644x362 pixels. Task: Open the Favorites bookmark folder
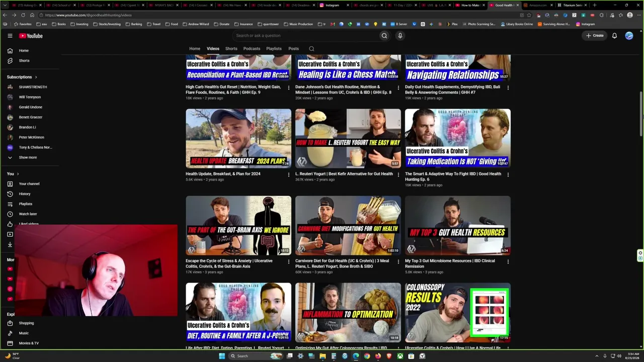[23, 24]
